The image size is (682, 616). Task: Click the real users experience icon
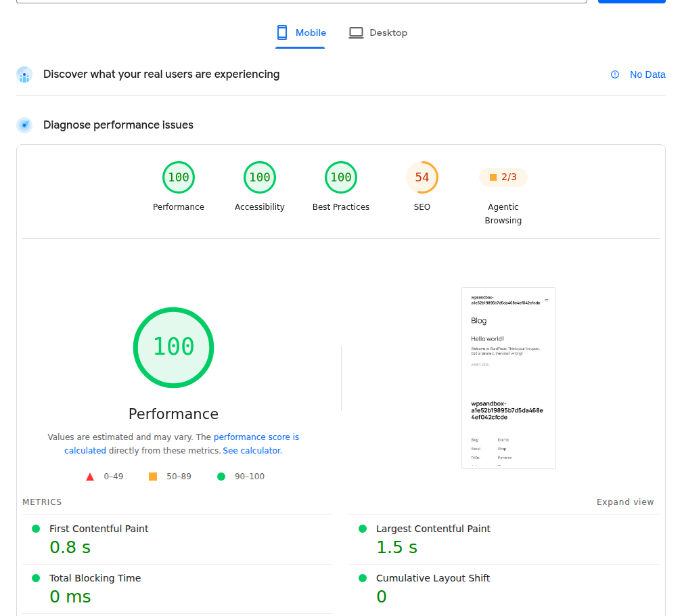point(24,74)
